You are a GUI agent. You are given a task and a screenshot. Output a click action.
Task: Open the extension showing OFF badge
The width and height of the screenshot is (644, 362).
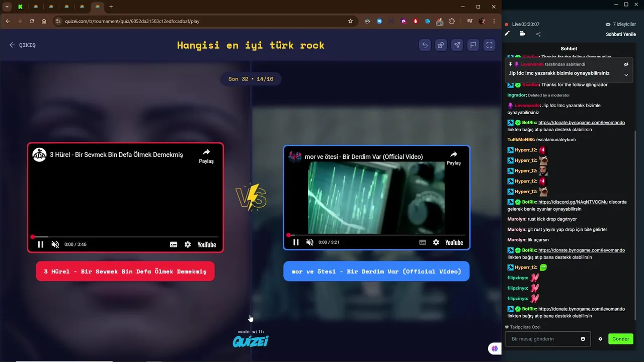pos(439,21)
